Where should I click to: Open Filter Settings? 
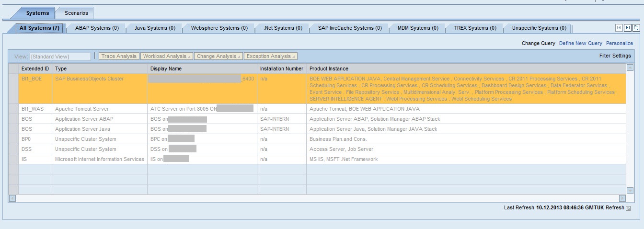(x=615, y=56)
